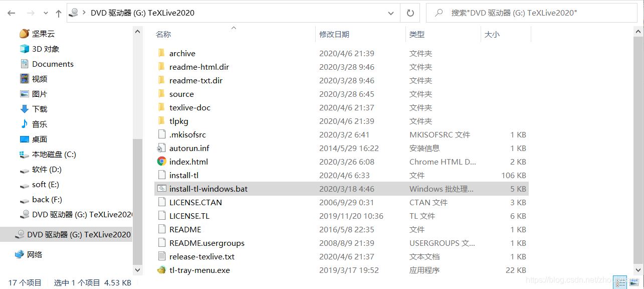
Task: Sort by the 名称 column header
Action: [x=163, y=34]
